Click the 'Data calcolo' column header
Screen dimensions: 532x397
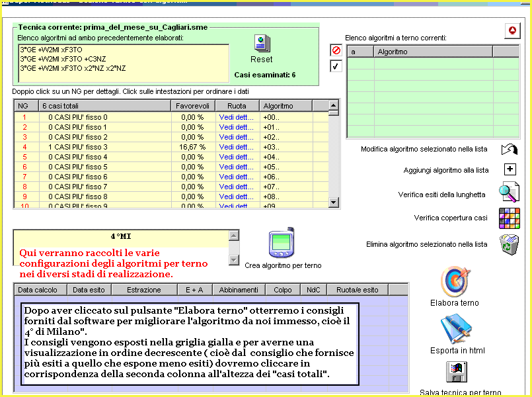point(41,290)
